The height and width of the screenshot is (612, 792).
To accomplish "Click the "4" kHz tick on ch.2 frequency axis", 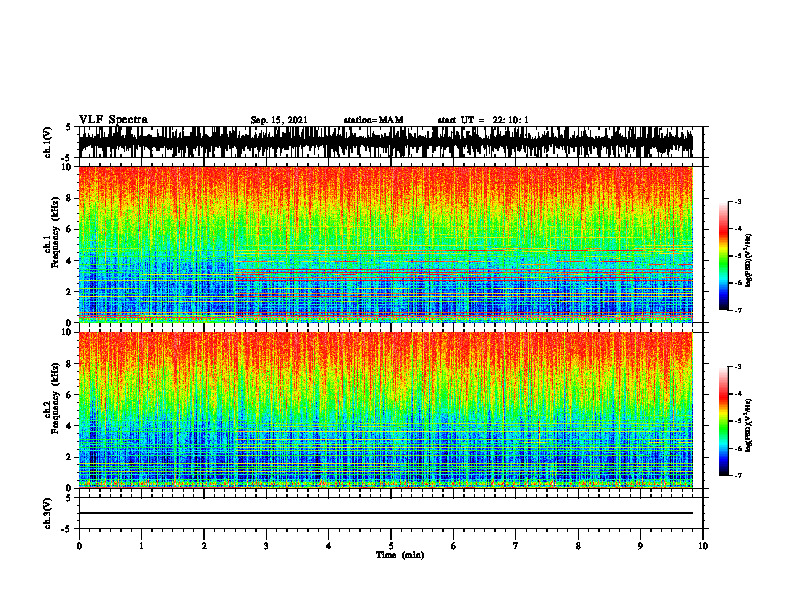I will [70, 426].
